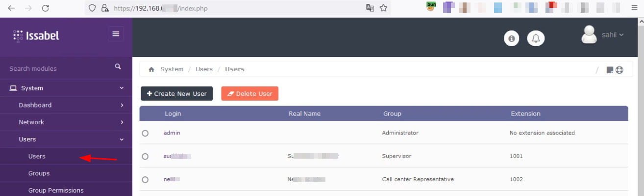Viewport: 644px width, 196px height.
Task: Click the Administrator group cell
Action: click(x=400, y=133)
